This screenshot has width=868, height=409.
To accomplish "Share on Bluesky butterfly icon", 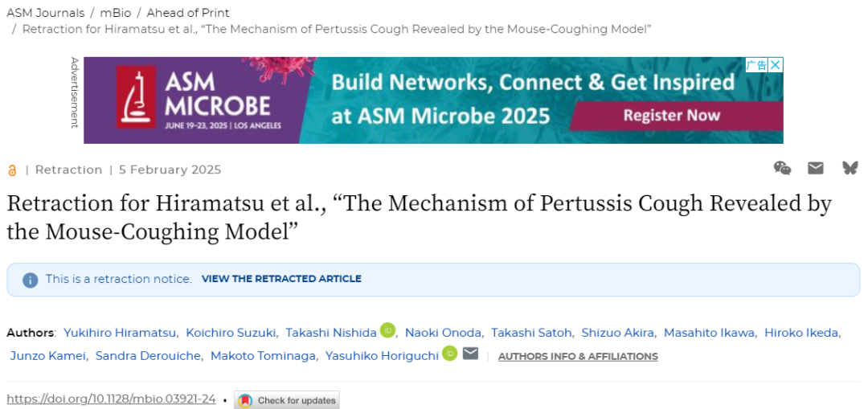I will (850, 168).
